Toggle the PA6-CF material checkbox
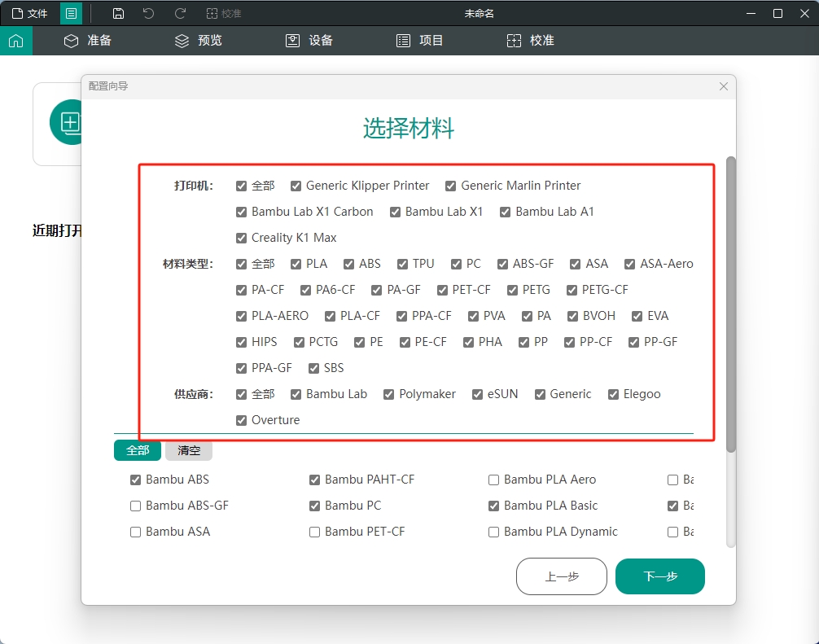This screenshot has height=644, width=819. point(305,291)
